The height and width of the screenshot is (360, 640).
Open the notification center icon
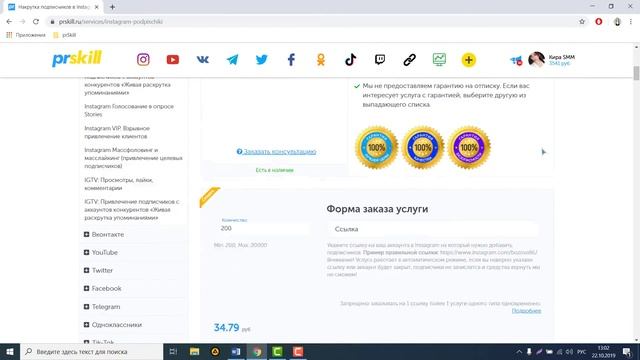(627, 351)
